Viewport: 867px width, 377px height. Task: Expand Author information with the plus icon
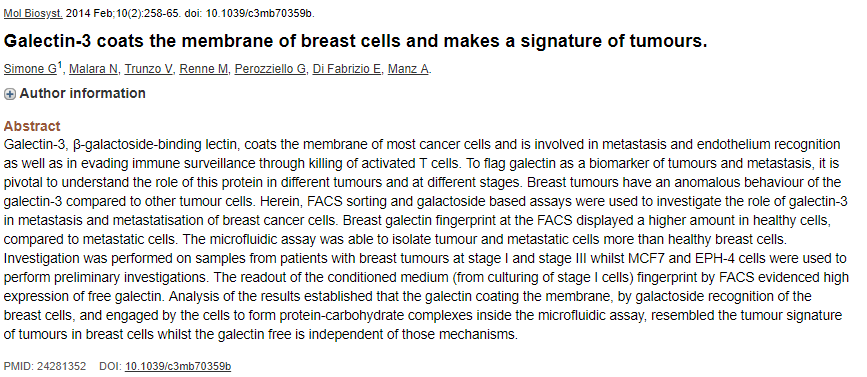pyautogui.click(x=9, y=94)
